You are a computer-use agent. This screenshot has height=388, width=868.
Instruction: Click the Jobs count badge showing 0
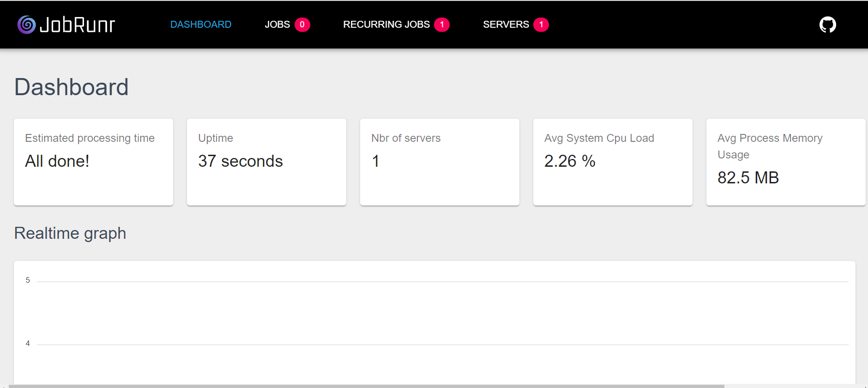(x=302, y=24)
